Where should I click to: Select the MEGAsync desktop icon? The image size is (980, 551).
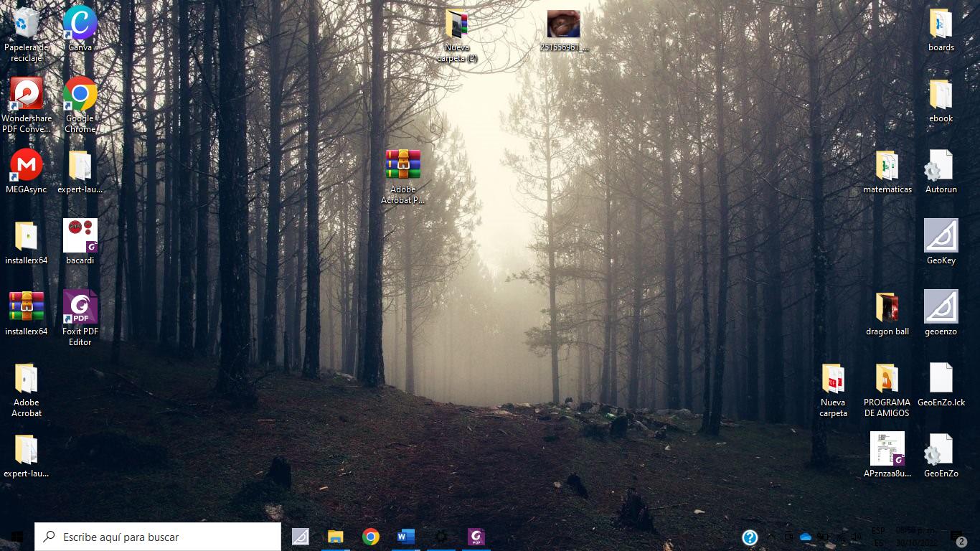[x=27, y=166]
